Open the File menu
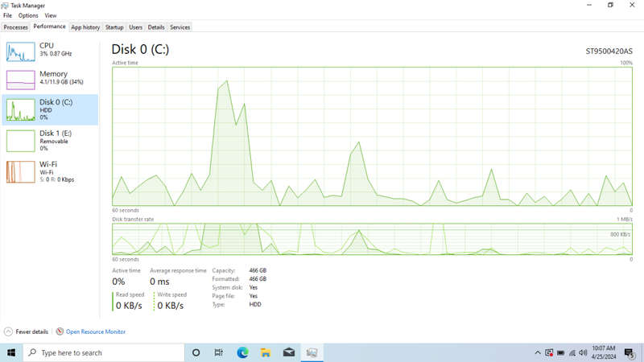This screenshot has width=644, height=362. (x=7, y=15)
